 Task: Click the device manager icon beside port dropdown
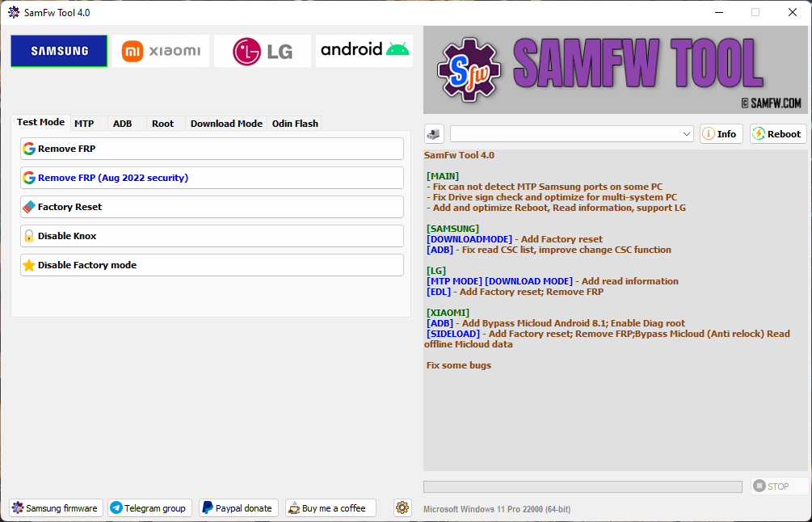pyautogui.click(x=434, y=134)
